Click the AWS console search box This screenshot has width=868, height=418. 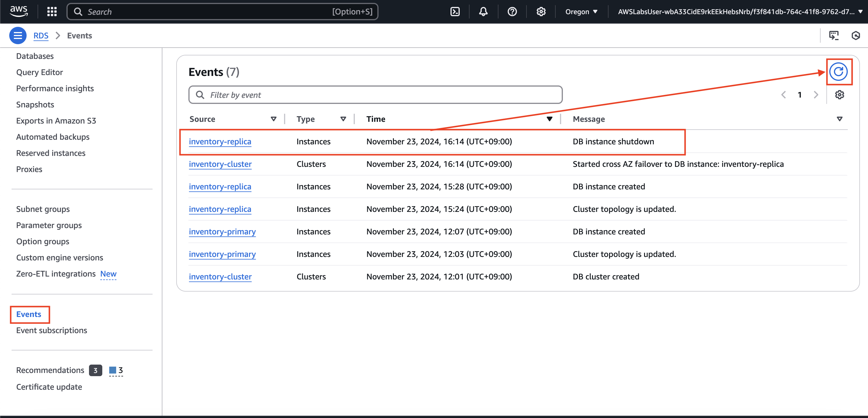222,12
